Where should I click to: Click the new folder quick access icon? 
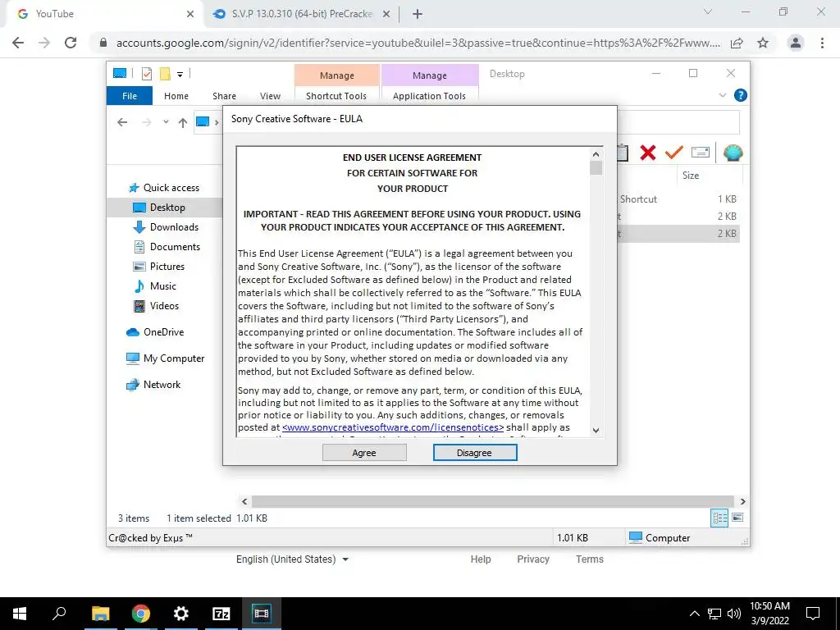click(x=165, y=74)
